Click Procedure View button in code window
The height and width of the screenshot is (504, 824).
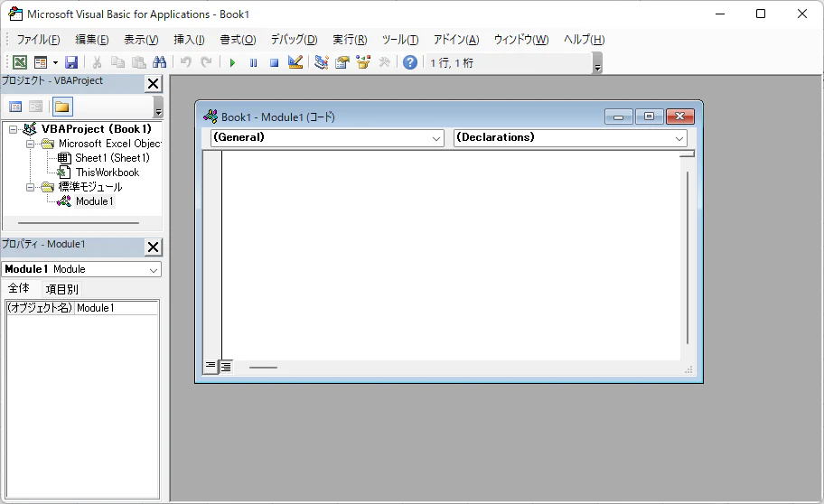[211, 366]
